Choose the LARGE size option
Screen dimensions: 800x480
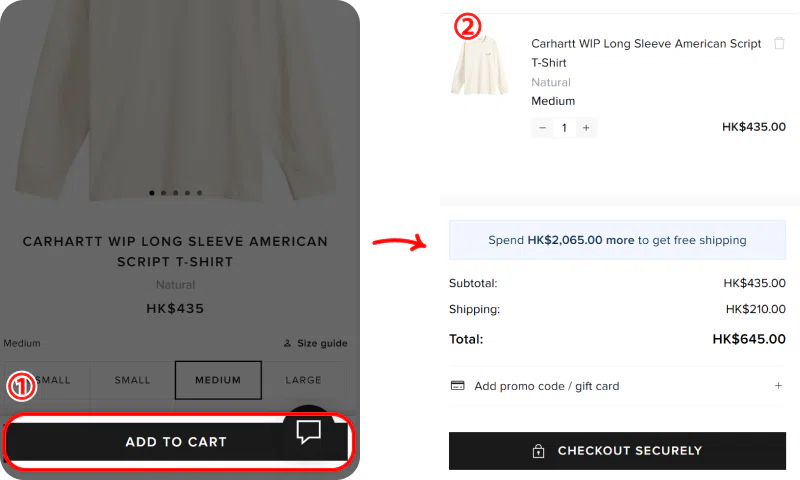pos(303,380)
